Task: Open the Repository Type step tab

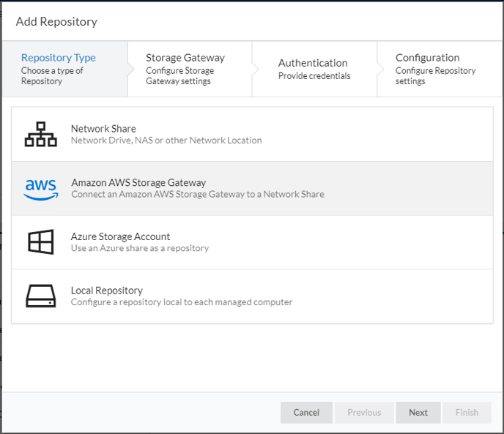Action: [59, 69]
